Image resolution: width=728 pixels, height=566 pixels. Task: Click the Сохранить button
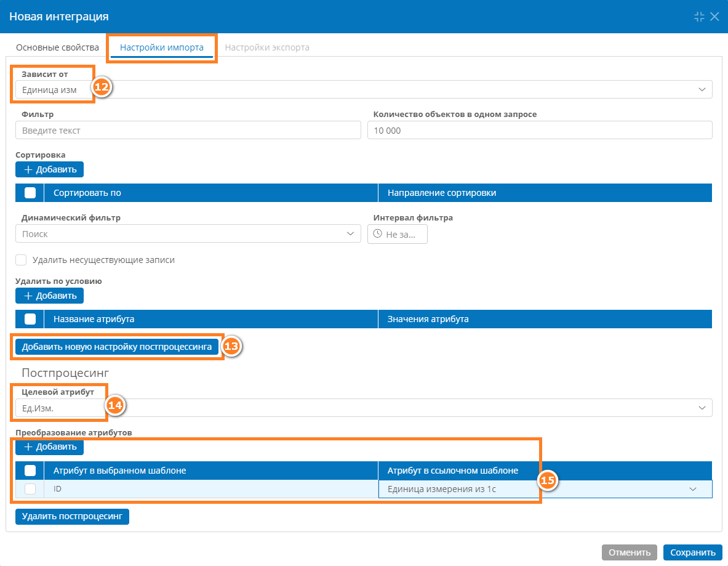693,552
